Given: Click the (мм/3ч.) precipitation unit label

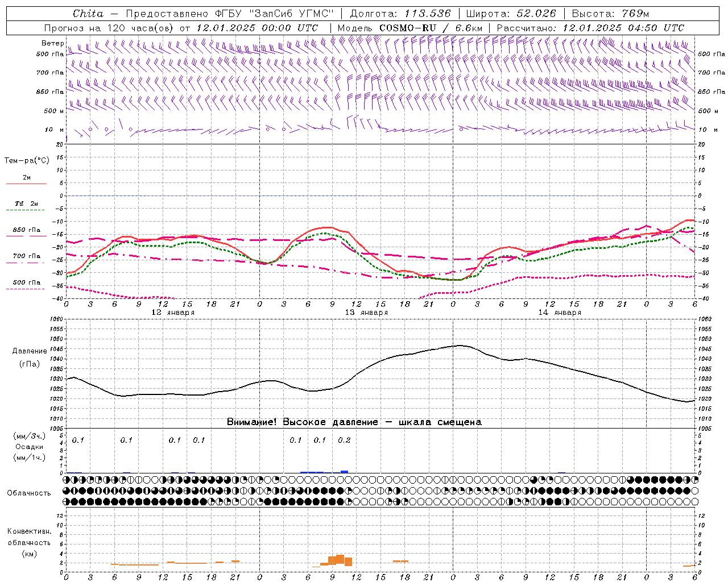Looking at the screenshot, I should click(x=30, y=436).
